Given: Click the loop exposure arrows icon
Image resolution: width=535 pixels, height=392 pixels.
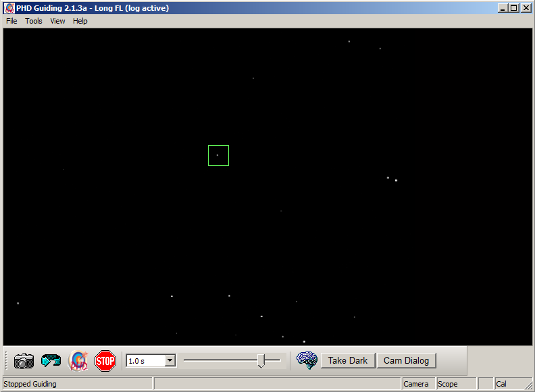Looking at the screenshot, I should (x=51, y=361).
